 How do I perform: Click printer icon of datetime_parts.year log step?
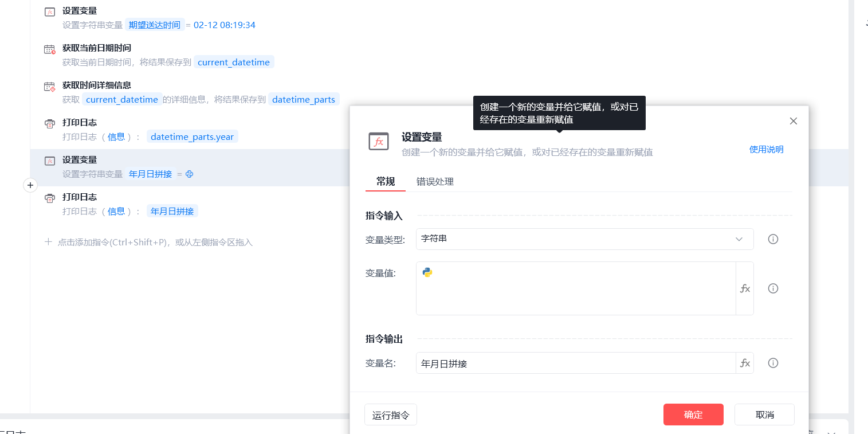coord(50,124)
